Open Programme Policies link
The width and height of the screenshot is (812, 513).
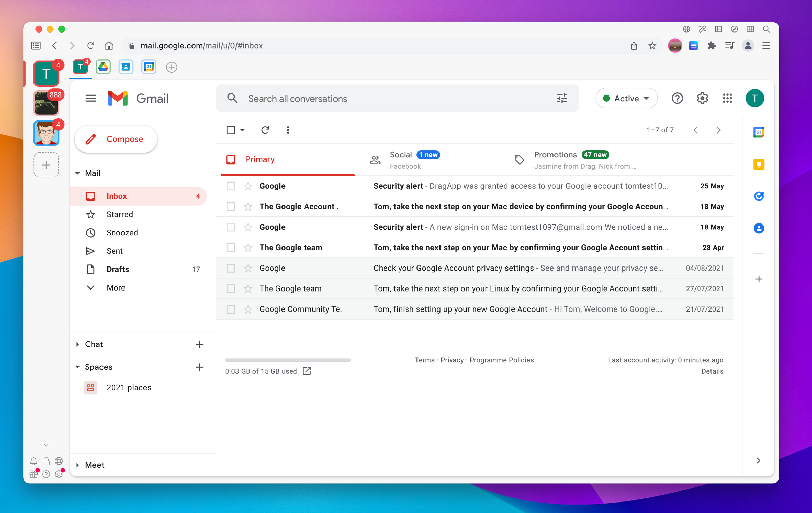pyautogui.click(x=501, y=360)
